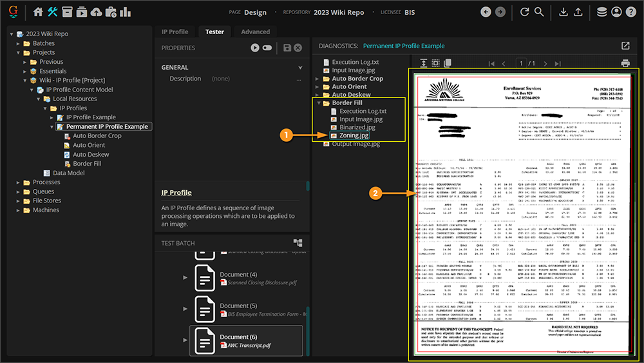Expand the Processes folder
644x363 pixels.
click(x=18, y=182)
